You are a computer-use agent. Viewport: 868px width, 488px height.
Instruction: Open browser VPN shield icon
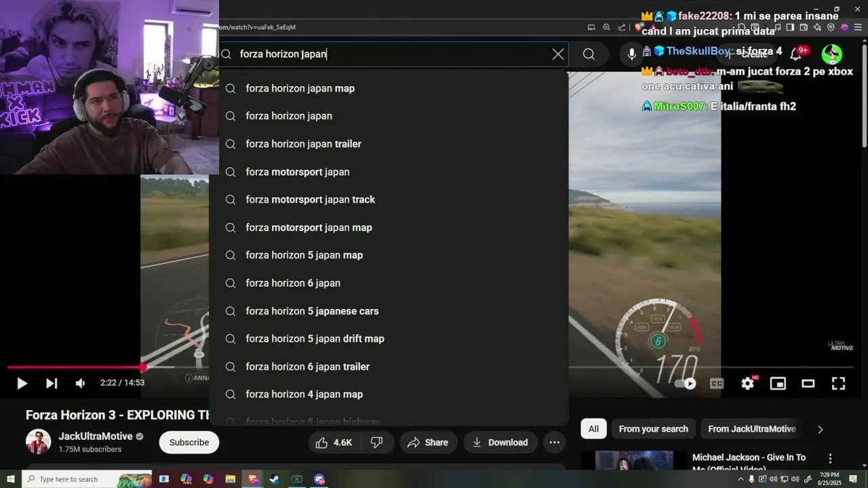coord(831,27)
